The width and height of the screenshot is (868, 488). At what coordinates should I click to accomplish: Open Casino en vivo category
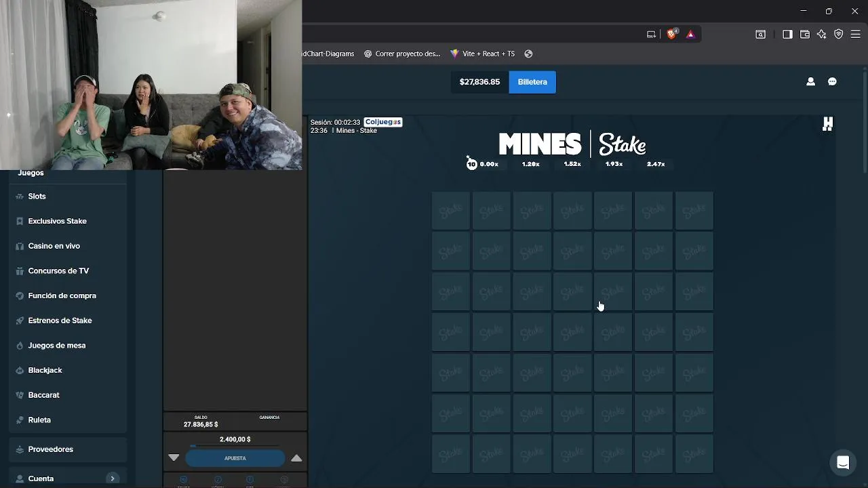[54, 246]
